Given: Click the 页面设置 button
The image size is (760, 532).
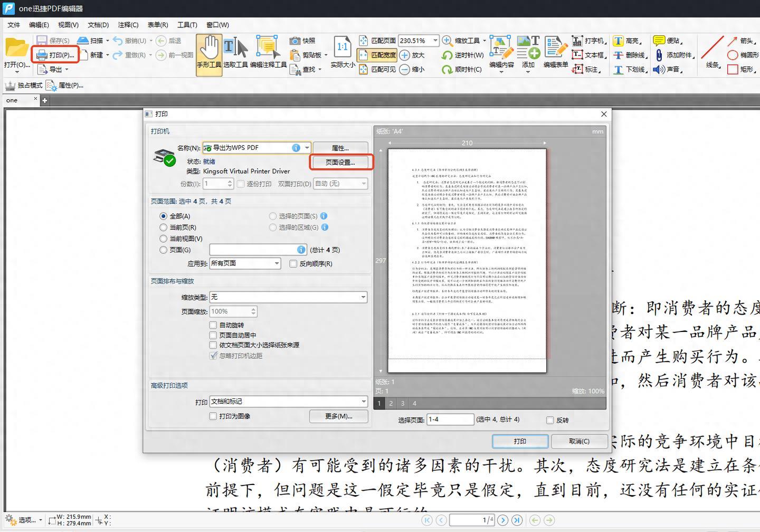Looking at the screenshot, I should coord(340,163).
